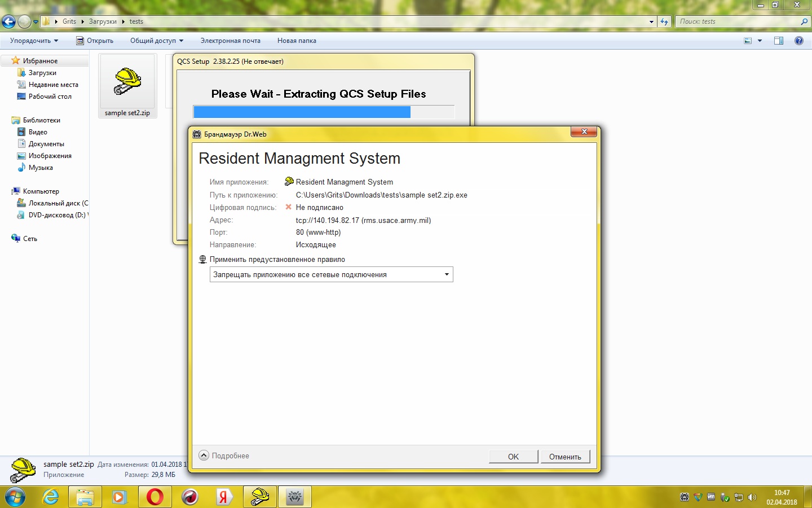
Task: Click the folder icon in address bar
Action: click(x=47, y=21)
